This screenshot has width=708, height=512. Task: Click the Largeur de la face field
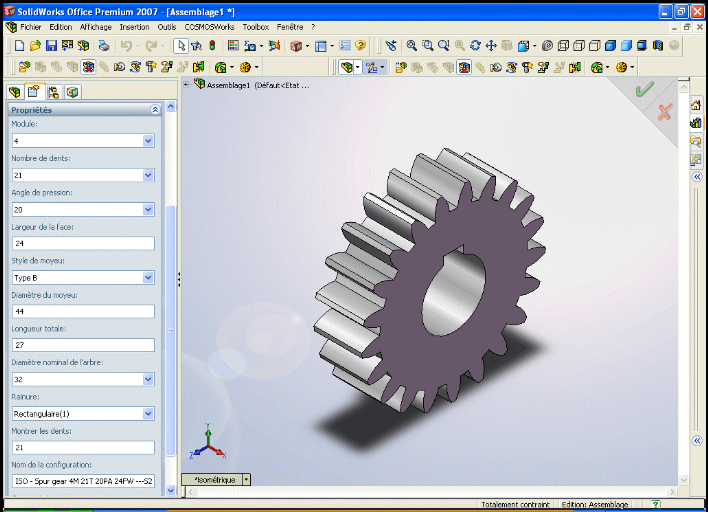(82, 243)
